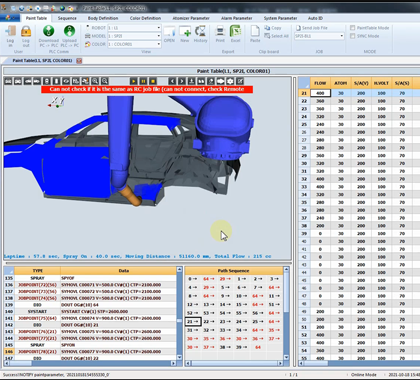Viewport: 420px width, 380px height.
Task: Click Path Sequence scroll-down arrow
Action: (x=286, y=357)
